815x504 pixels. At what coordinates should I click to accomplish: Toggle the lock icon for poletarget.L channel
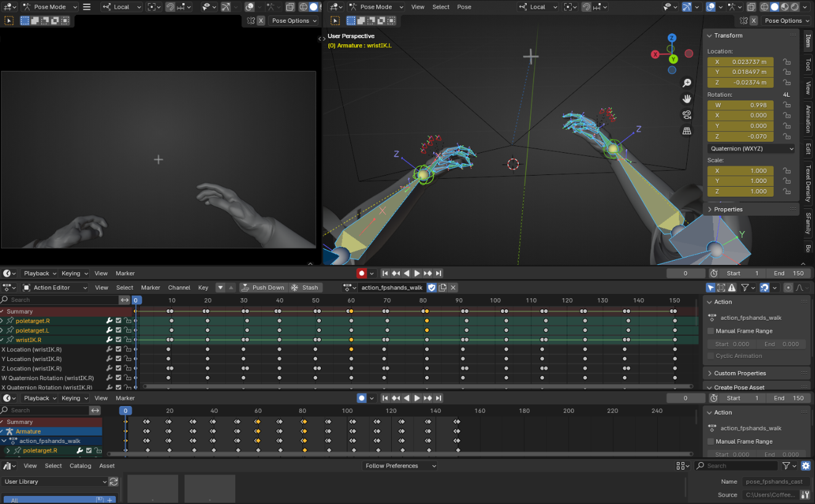pyautogui.click(x=128, y=331)
